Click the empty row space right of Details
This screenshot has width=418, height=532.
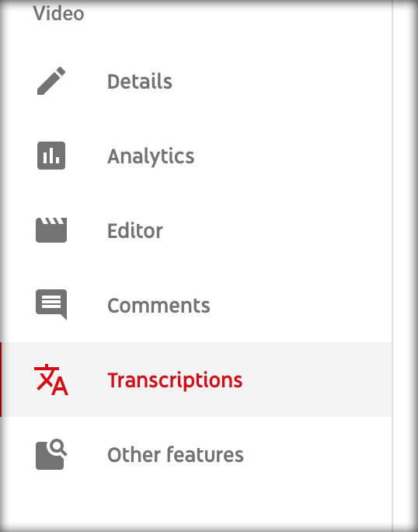point(281,81)
